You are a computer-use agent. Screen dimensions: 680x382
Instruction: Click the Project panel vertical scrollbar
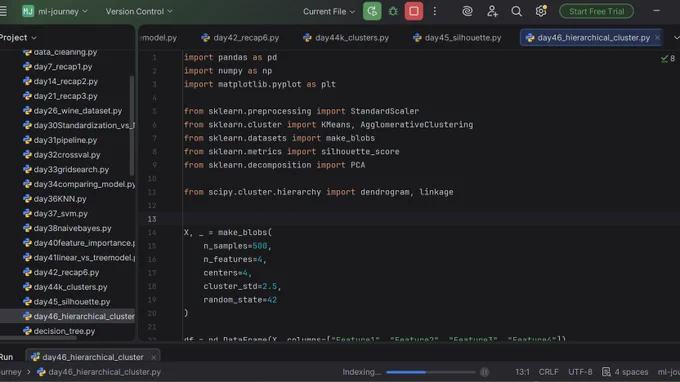point(132,126)
